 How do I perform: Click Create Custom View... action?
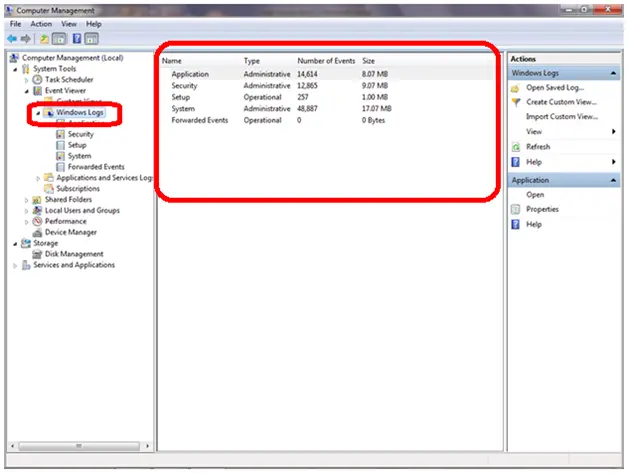562,102
